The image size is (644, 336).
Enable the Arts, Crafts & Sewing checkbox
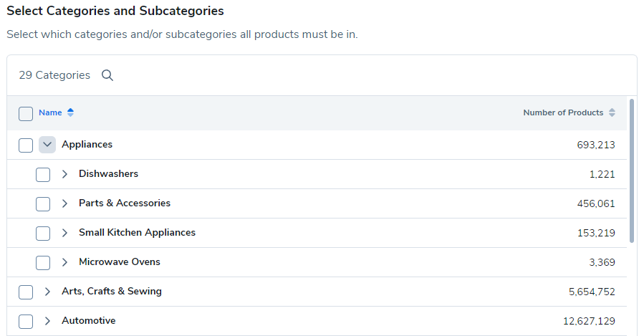pos(26,292)
